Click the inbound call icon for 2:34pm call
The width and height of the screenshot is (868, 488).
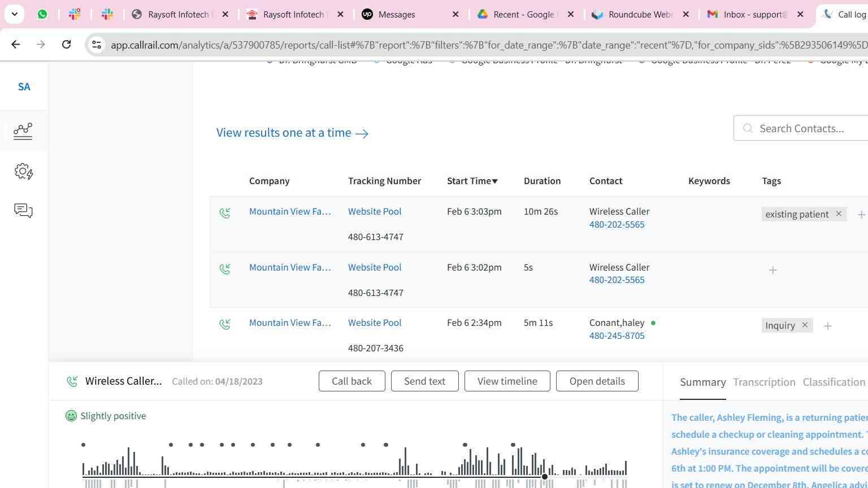click(225, 324)
